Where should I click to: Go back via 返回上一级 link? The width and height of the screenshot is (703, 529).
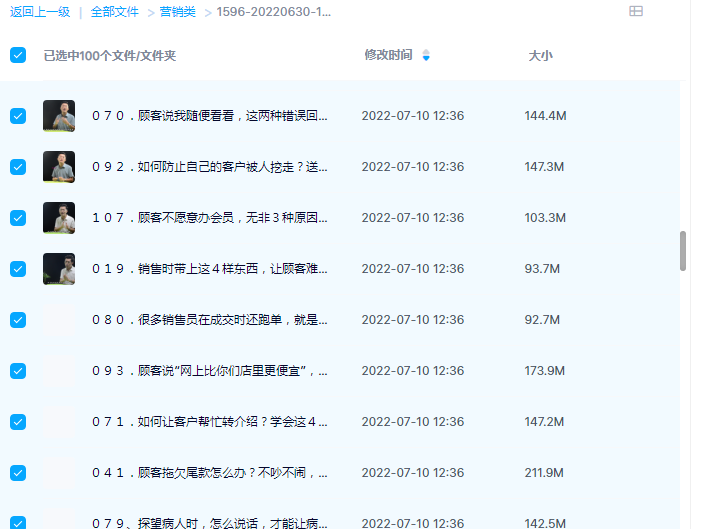click(40, 12)
